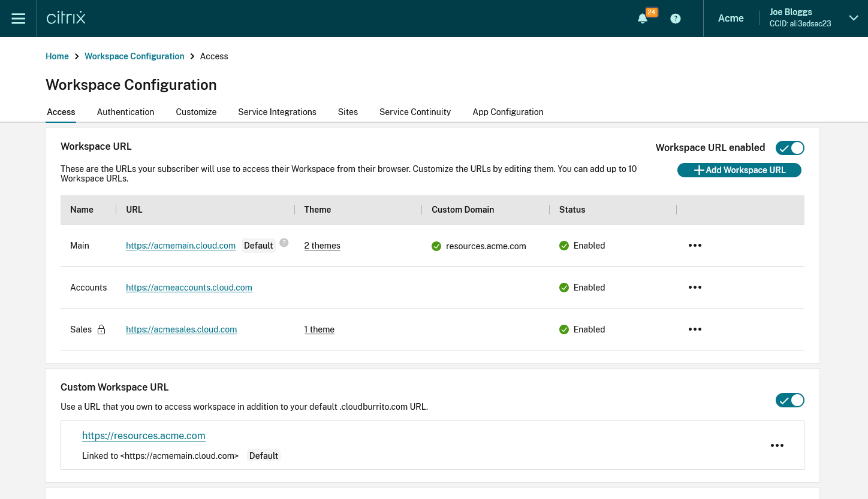
Task: Open the notifications bell
Action: point(643,19)
